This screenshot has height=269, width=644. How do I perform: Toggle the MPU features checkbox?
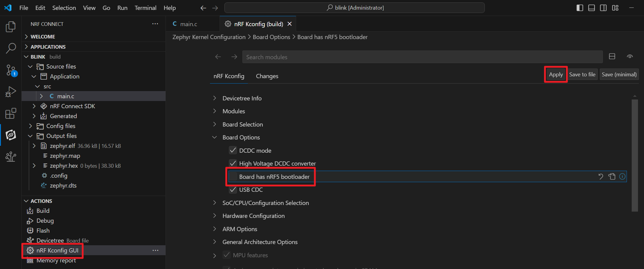[x=227, y=255]
